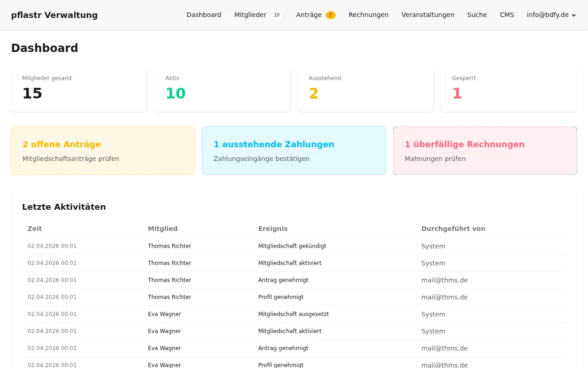Open the '2 offene Anträge' alert card

(103, 150)
